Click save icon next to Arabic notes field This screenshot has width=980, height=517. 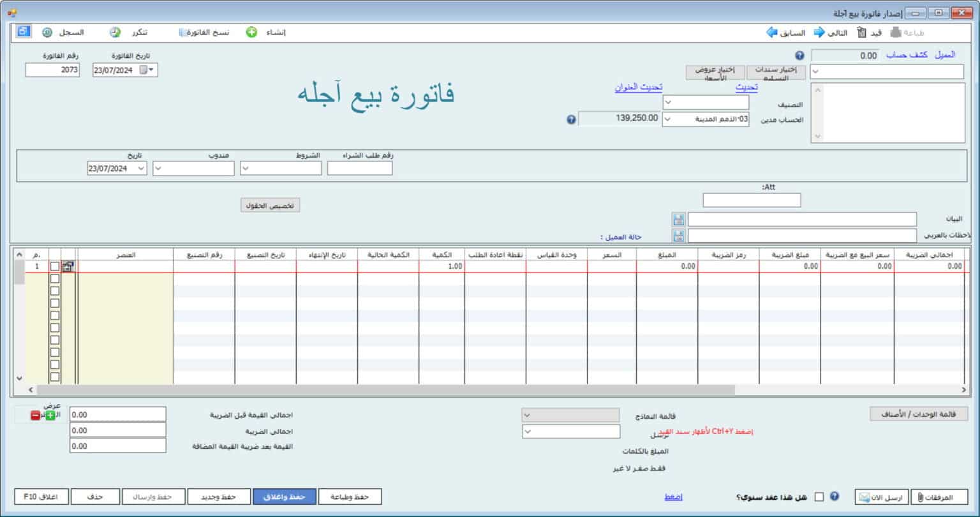point(678,236)
